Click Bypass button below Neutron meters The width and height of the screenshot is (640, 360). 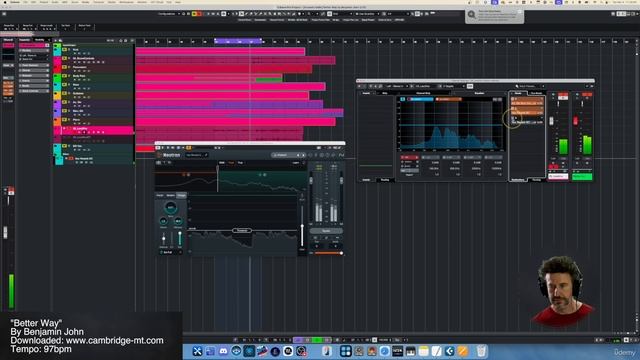tap(326, 231)
